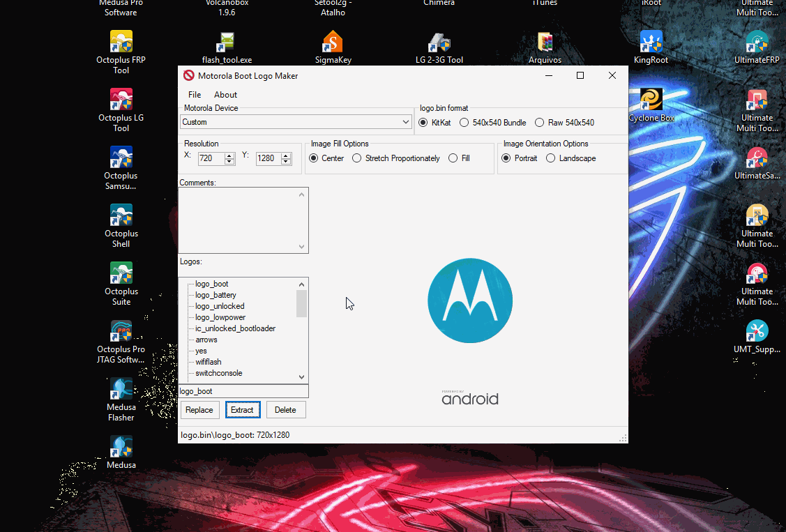Select logo_lowpower in the Logos list

(x=220, y=318)
